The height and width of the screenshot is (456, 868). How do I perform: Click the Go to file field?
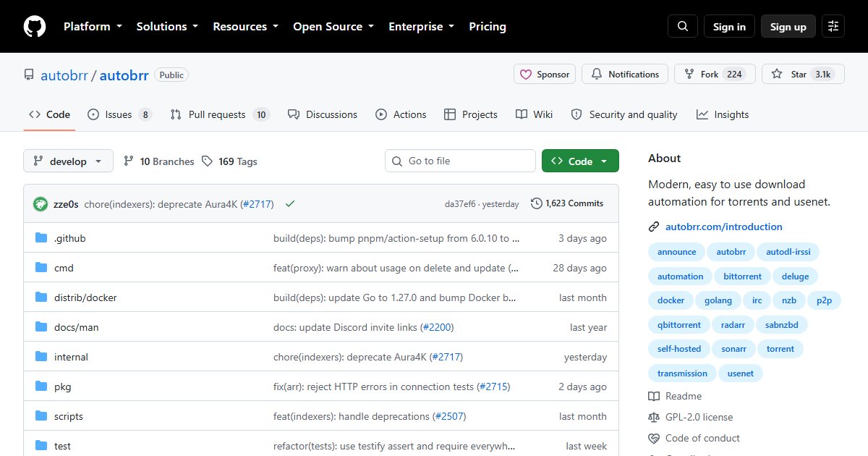[x=460, y=161]
